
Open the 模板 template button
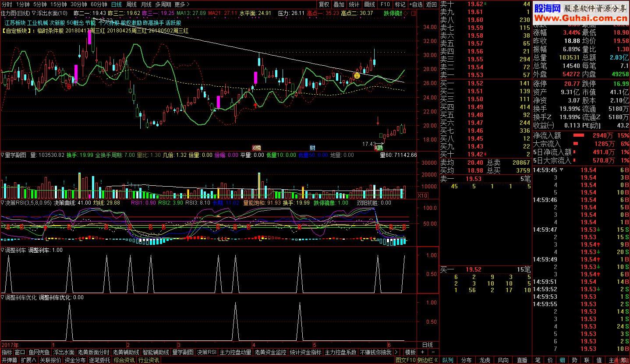411,352
